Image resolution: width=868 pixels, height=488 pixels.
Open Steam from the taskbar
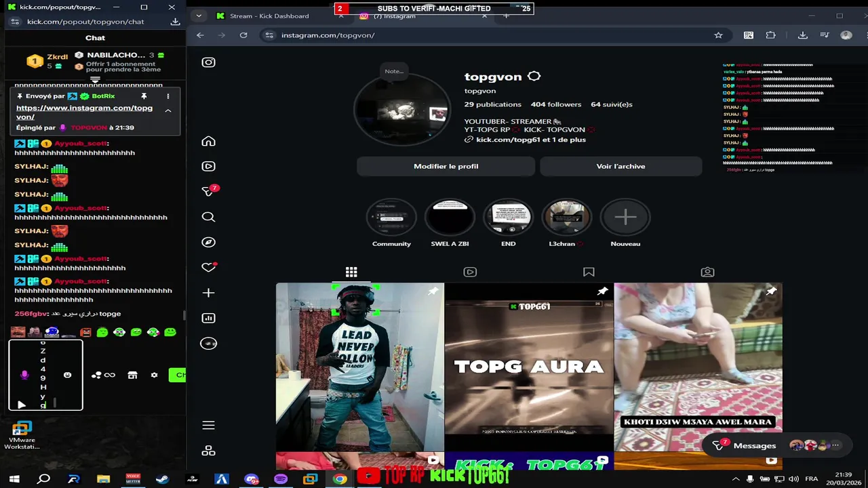pos(162,479)
